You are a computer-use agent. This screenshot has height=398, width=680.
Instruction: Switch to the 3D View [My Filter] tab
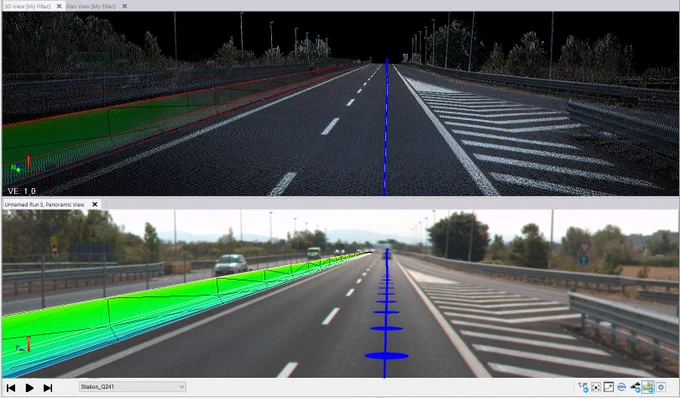click(28, 6)
